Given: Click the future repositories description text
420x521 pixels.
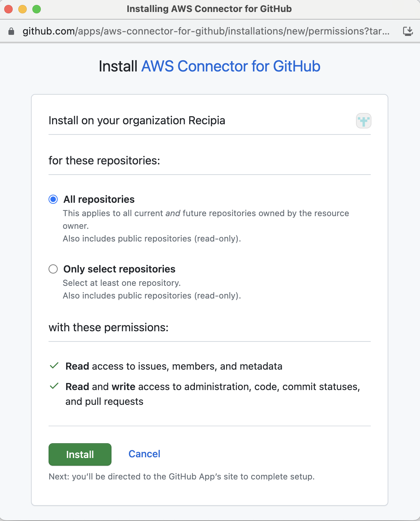Looking at the screenshot, I should point(206,213).
